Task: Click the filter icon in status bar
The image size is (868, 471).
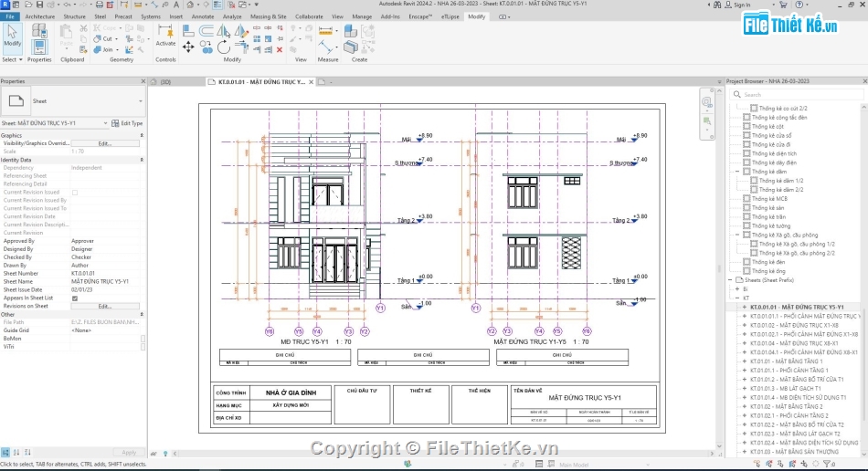Action: click(x=827, y=464)
